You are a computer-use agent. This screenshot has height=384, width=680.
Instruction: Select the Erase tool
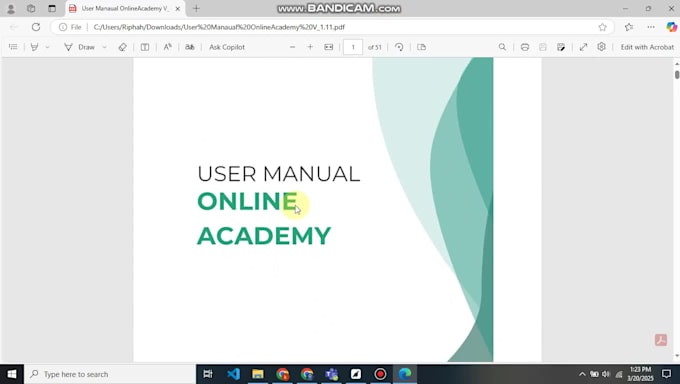coord(122,47)
